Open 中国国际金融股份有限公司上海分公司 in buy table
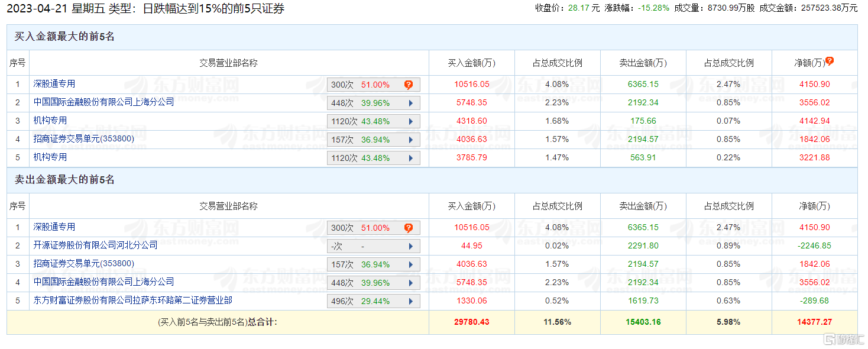The height and width of the screenshot is (349, 868). tap(104, 102)
